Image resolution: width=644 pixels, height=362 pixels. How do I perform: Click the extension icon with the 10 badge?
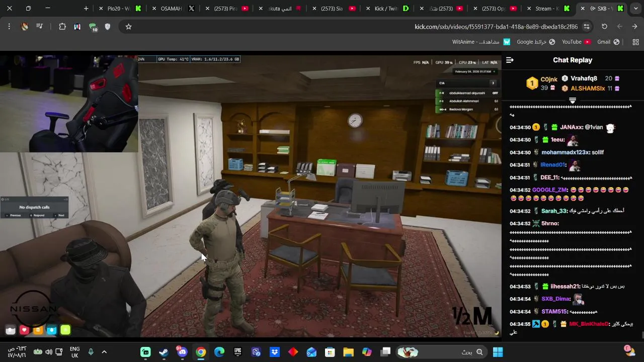point(93,27)
